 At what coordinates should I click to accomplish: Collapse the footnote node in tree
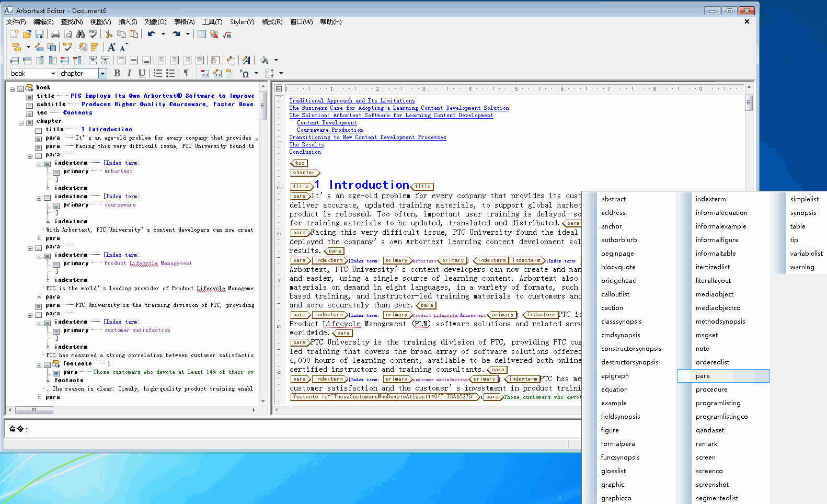[39, 365]
